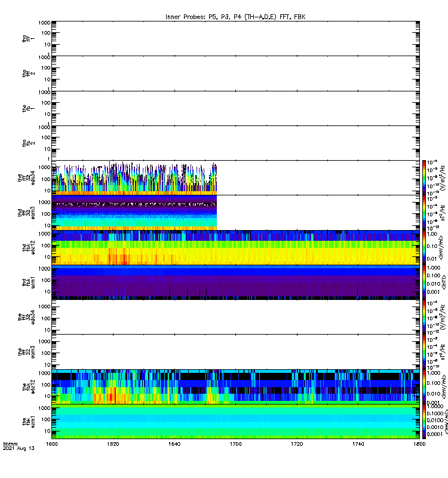Image resolution: width=448 pixels, height=478 pixels.
Task: Click the 1740 time axis tick label
Action: pyautogui.click(x=358, y=444)
